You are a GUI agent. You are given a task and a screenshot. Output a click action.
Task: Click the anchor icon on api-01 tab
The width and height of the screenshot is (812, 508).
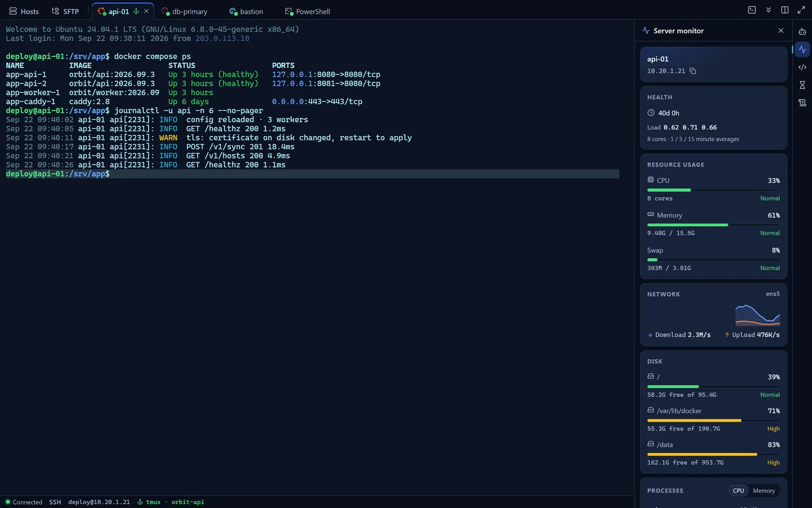point(136,11)
